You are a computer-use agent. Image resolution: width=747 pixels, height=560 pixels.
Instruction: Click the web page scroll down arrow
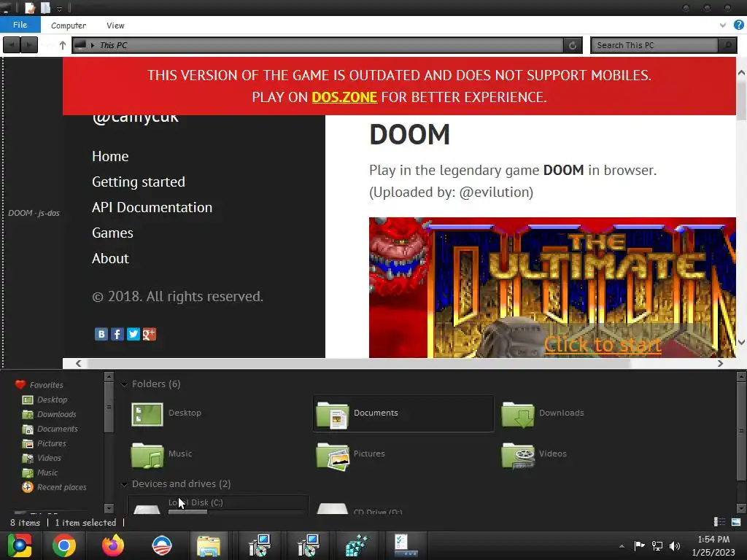[741, 343]
